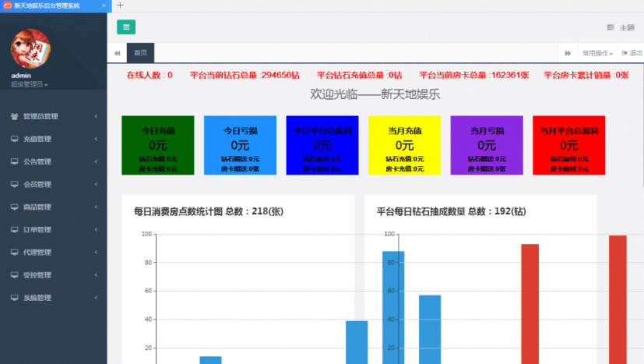Open the 常用操作 dropdown
This screenshot has width=644, height=364.
(x=597, y=53)
